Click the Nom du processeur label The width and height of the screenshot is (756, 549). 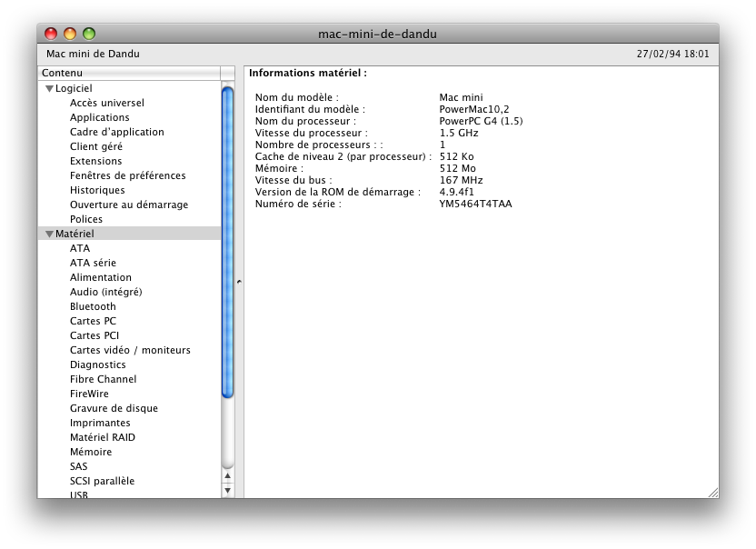pos(305,121)
